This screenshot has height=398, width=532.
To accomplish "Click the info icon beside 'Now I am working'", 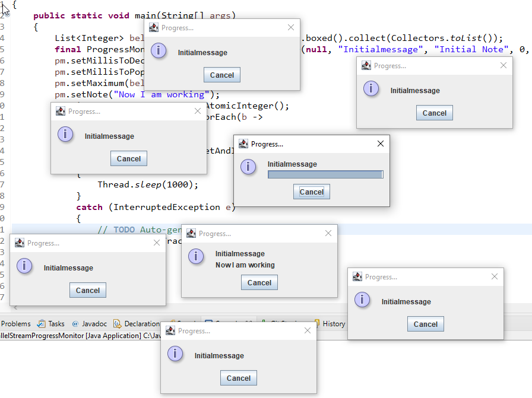I will click(x=196, y=256).
